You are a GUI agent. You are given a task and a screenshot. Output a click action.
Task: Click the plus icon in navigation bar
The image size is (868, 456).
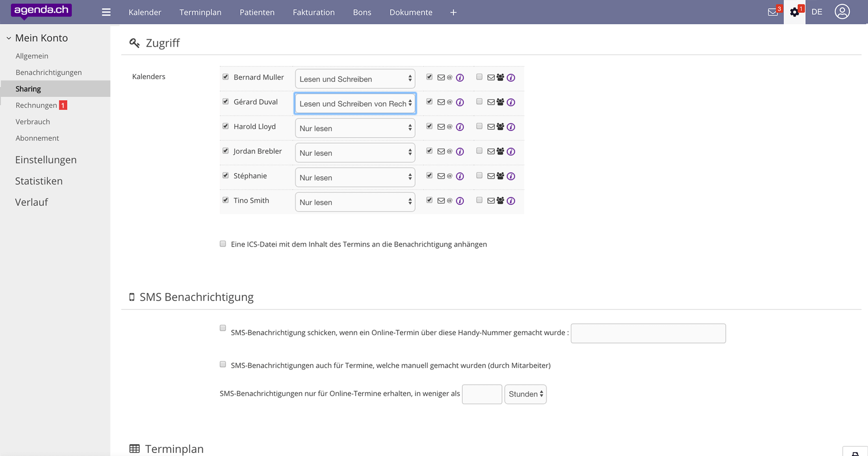coord(453,12)
